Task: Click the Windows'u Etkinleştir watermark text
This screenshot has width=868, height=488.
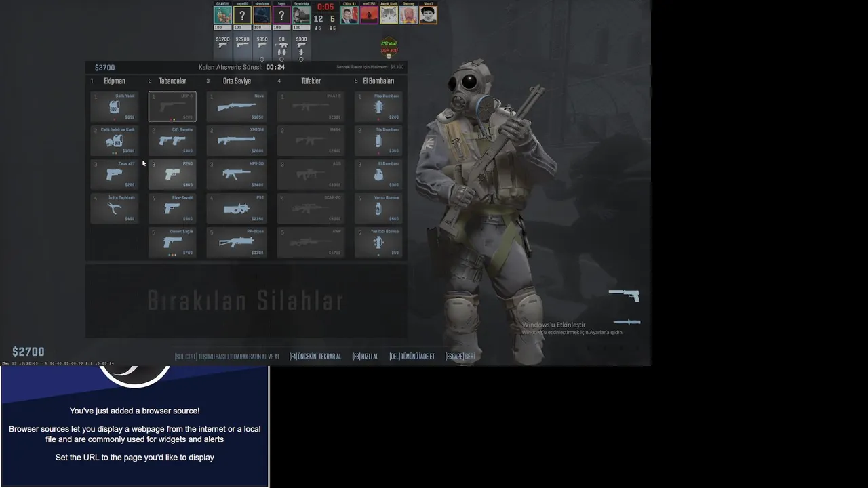Action: (553, 325)
